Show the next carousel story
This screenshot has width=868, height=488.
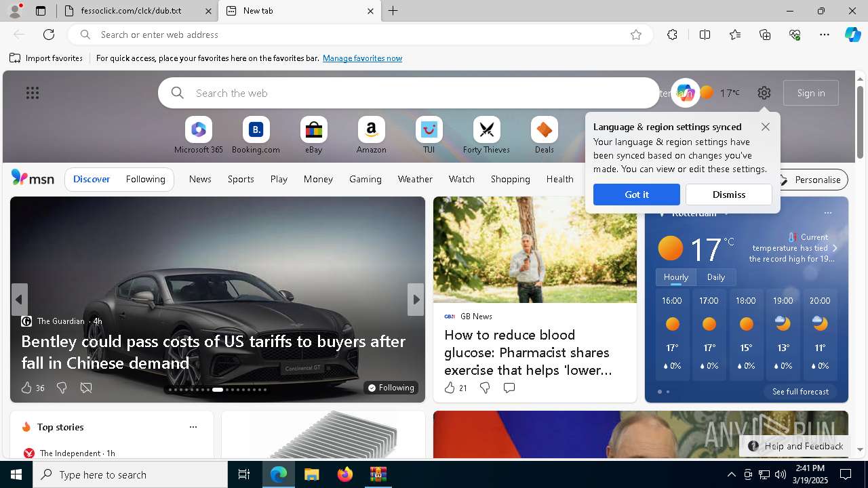[416, 300]
